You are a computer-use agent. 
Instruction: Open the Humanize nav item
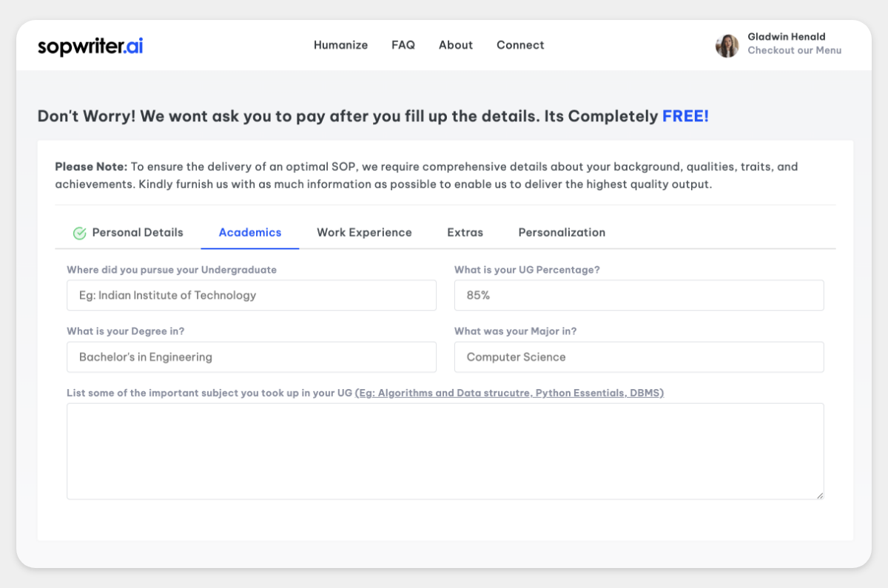[x=340, y=45]
